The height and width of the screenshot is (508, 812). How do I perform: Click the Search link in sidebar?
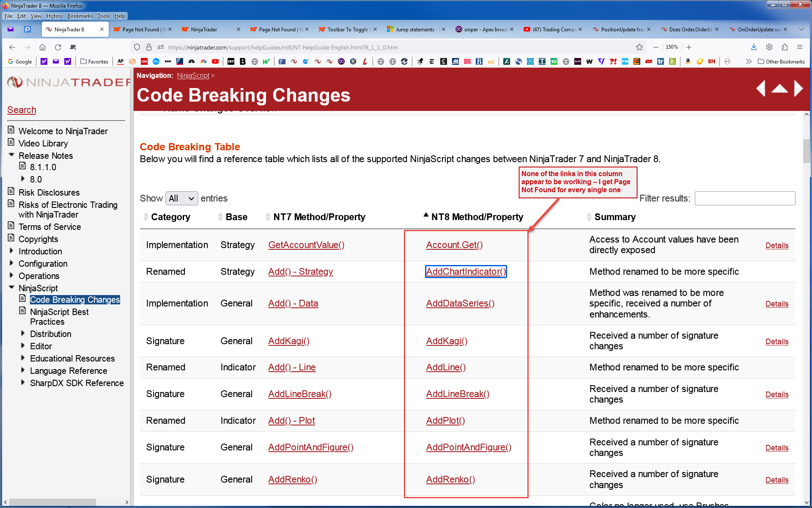tap(22, 110)
